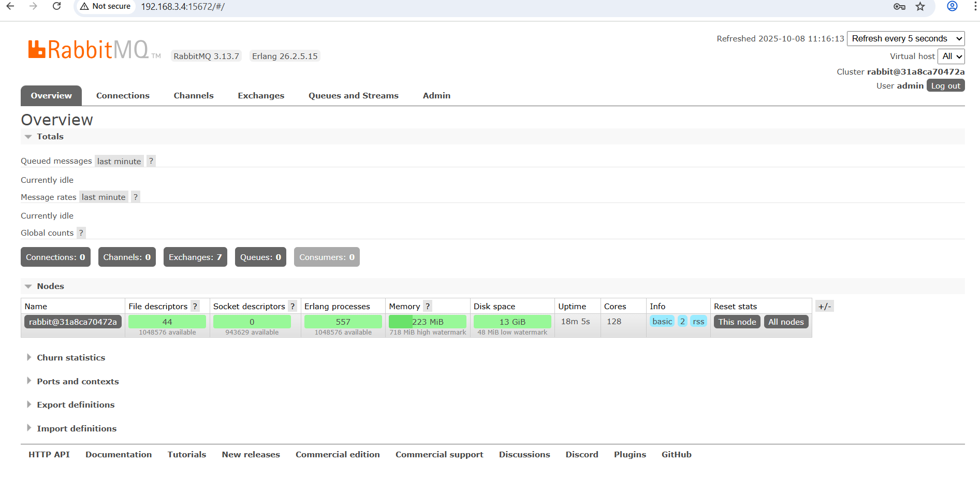Screen dimensions: 980x477
Task: Click the Memory 223 MiB usage bar
Action: coord(428,322)
